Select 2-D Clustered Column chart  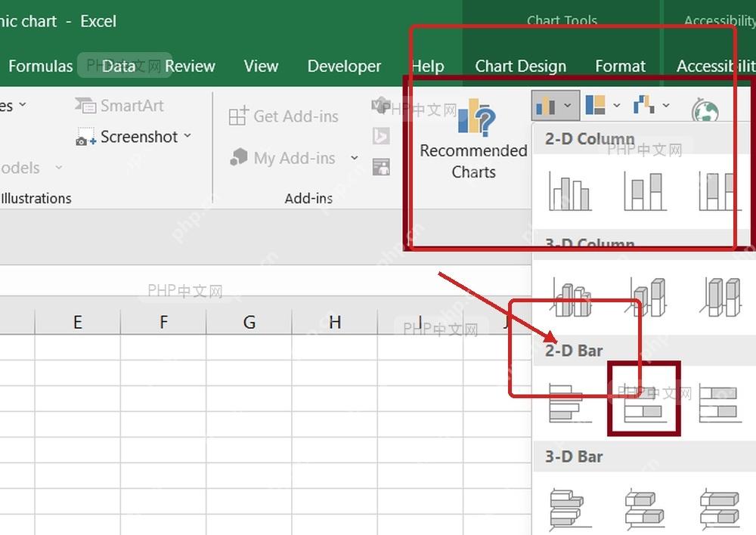[x=570, y=191]
